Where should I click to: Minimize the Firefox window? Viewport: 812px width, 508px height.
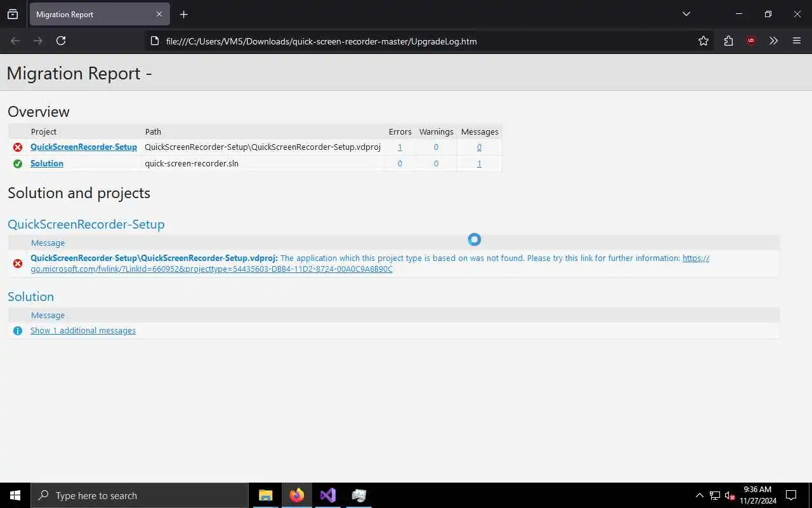coord(739,14)
